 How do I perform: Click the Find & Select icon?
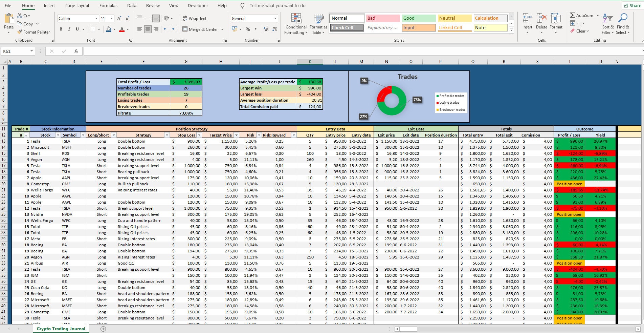click(623, 24)
